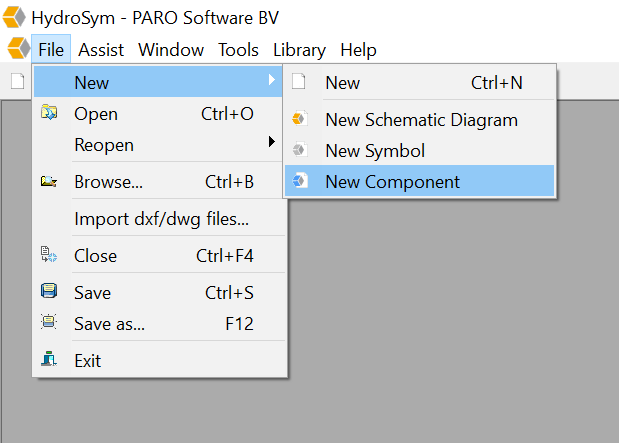Open the Window menu
The height and width of the screenshot is (443, 619).
pyautogui.click(x=171, y=50)
